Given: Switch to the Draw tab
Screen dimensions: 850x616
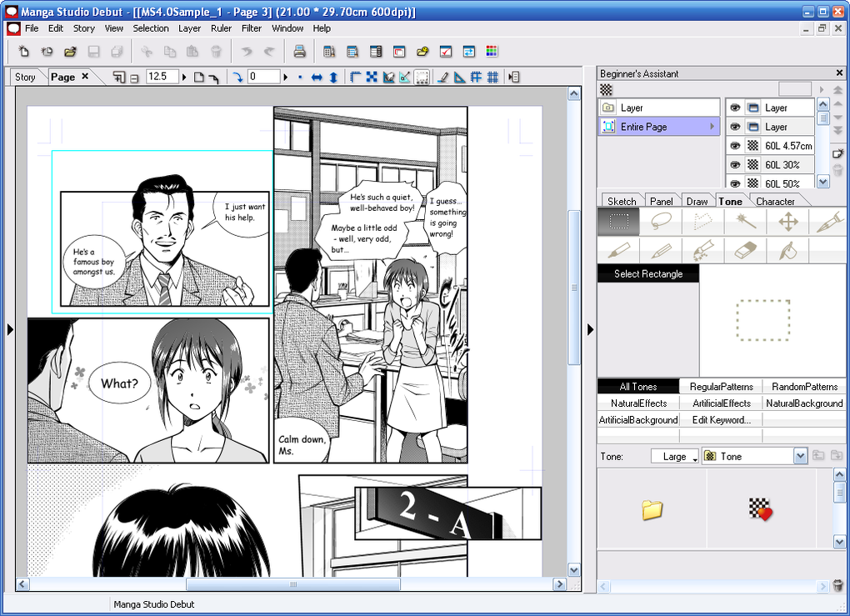Looking at the screenshot, I should click(697, 201).
